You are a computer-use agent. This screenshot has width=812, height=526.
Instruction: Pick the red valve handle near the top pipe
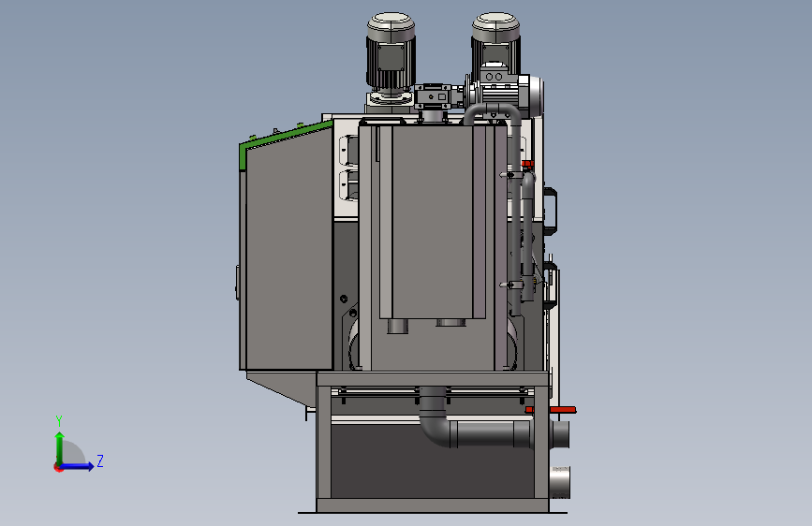pos(527,164)
